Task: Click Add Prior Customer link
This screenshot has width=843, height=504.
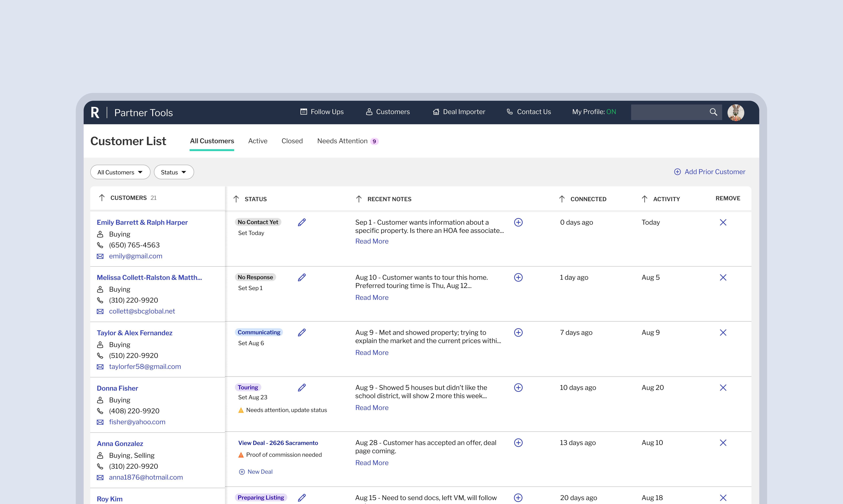Action: [709, 172]
